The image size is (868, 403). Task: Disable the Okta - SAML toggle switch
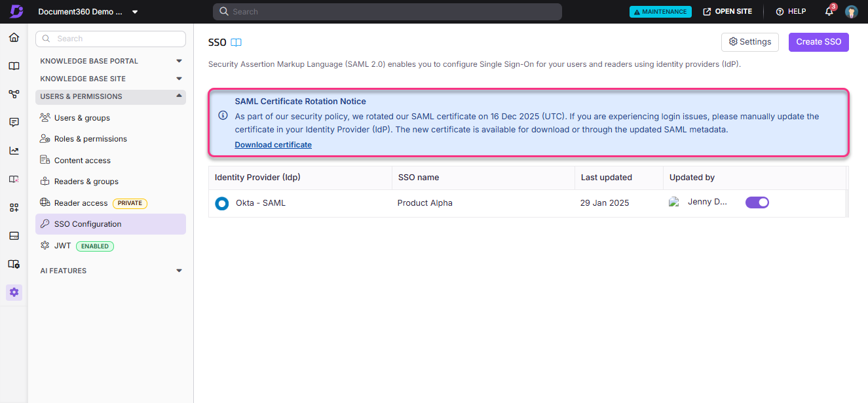(757, 202)
